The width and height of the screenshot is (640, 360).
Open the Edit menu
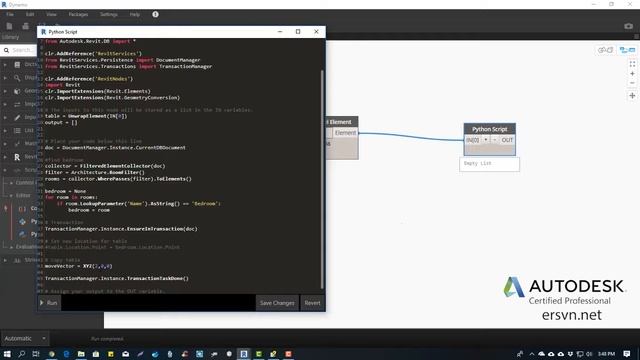tap(30, 14)
